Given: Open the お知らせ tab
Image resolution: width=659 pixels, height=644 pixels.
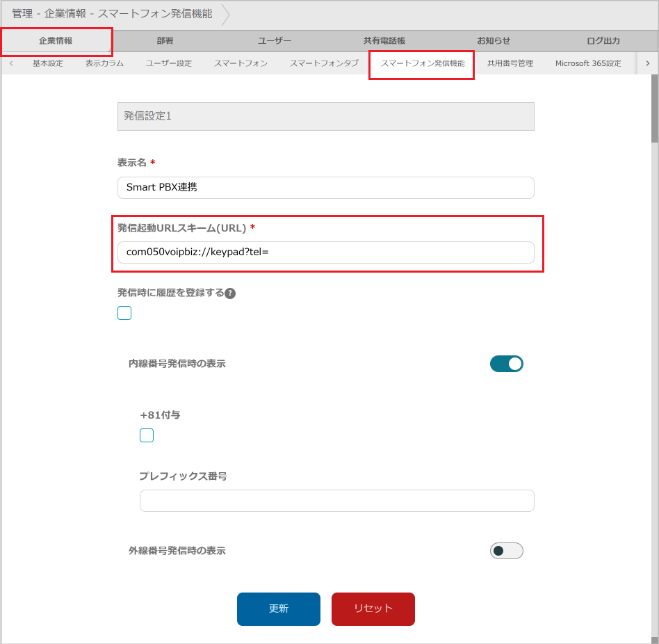Looking at the screenshot, I should (494, 41).
